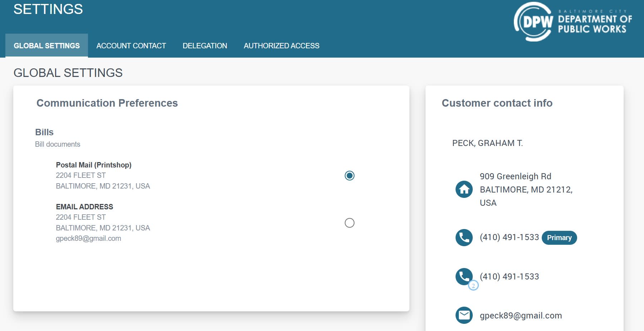Image resolution: width=644 pixels, height=331 pixels.
Task: Select the Postal Mail (Printshop) radio button
Action: [x=349, y=176]
